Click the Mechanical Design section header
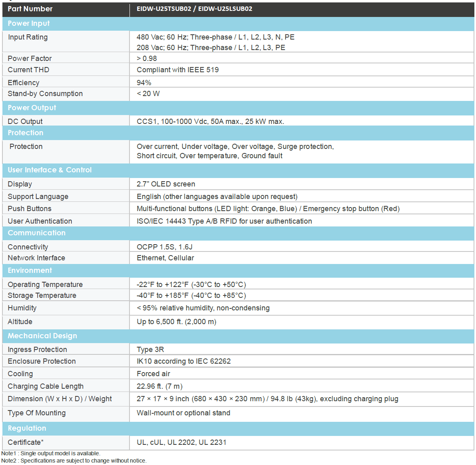 [x=42, y=336]
